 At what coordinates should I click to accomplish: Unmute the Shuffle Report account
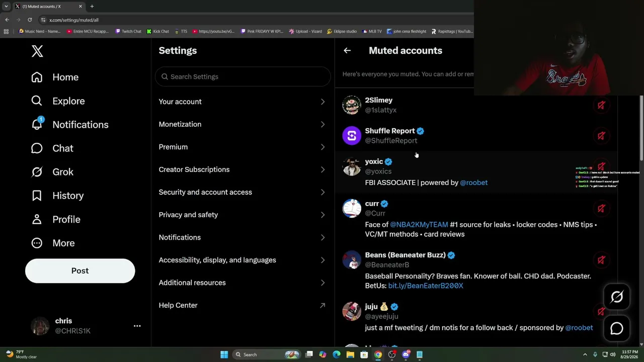(x=601, y=136)
